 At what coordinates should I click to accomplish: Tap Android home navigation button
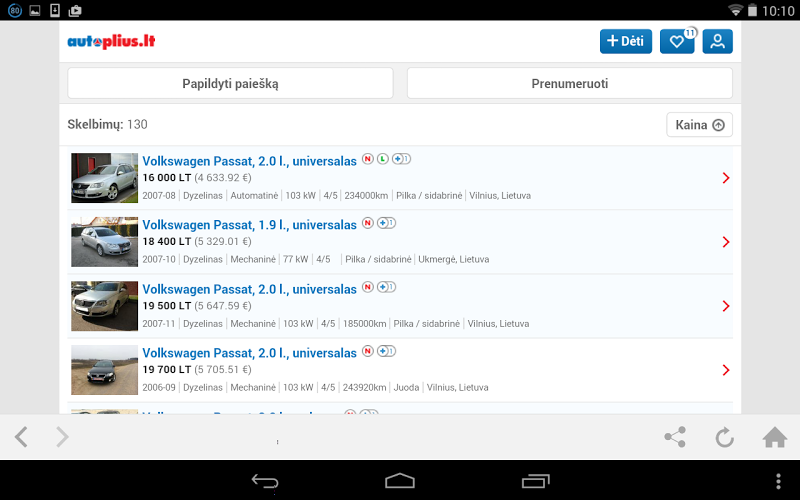(x=400, y=481)
